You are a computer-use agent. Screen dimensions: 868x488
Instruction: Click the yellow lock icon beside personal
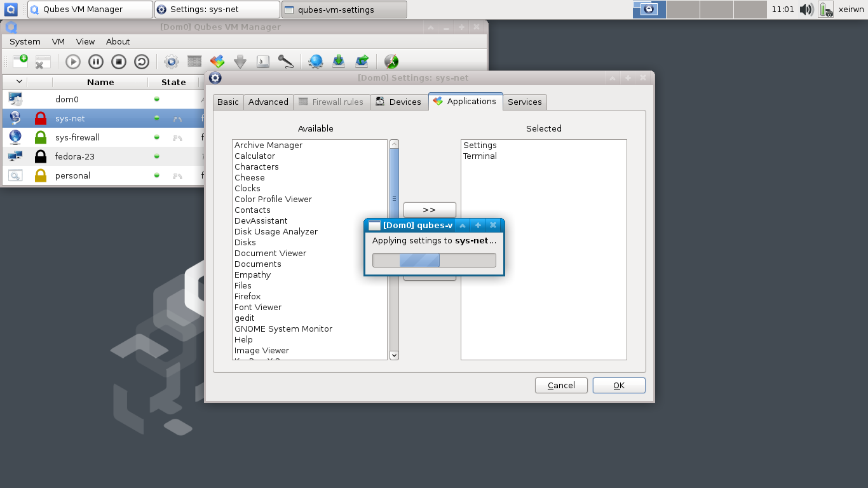(41, 175)
